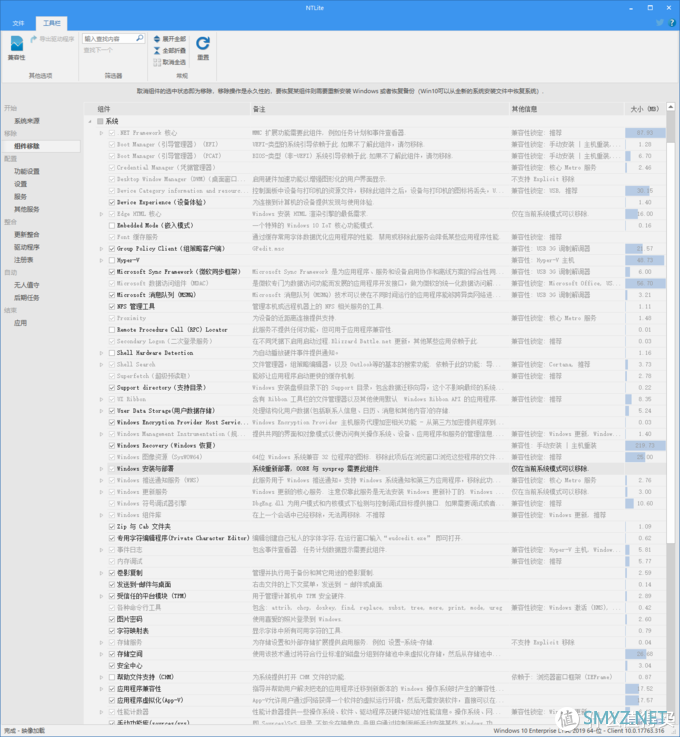Click the magnifier icon in search box
The width and height of the screenshot is (680, 737).
[140, 38]
